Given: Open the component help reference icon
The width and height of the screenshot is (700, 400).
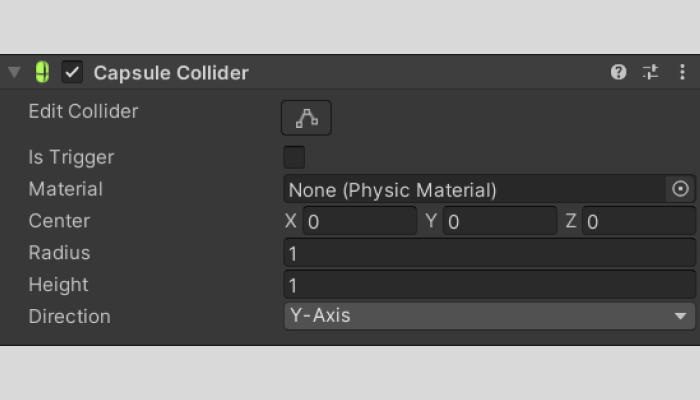Looking at the screenshot, I should point(619,72).
